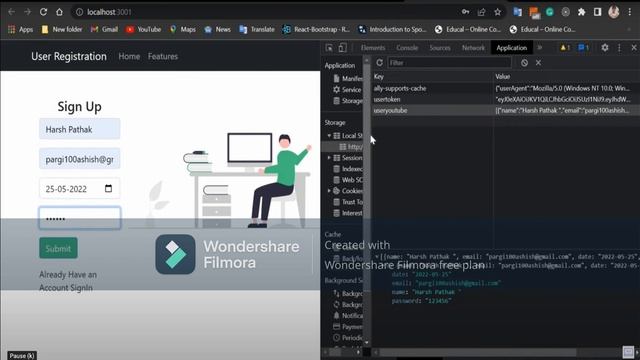Image resolution: width=640 pixels, height=360 pixels.
Task: Click the storage Filter text box
Action: click(x=449, y=62)
